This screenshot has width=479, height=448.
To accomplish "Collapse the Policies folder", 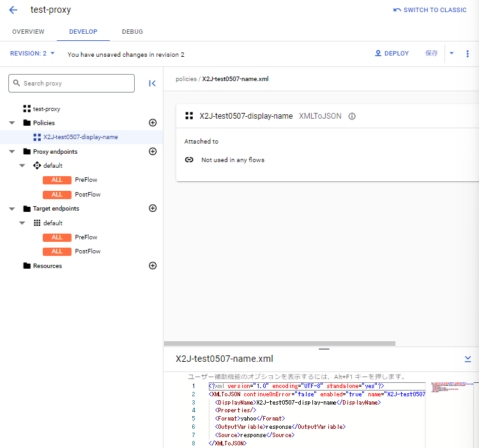I will (x=12, y=123).
